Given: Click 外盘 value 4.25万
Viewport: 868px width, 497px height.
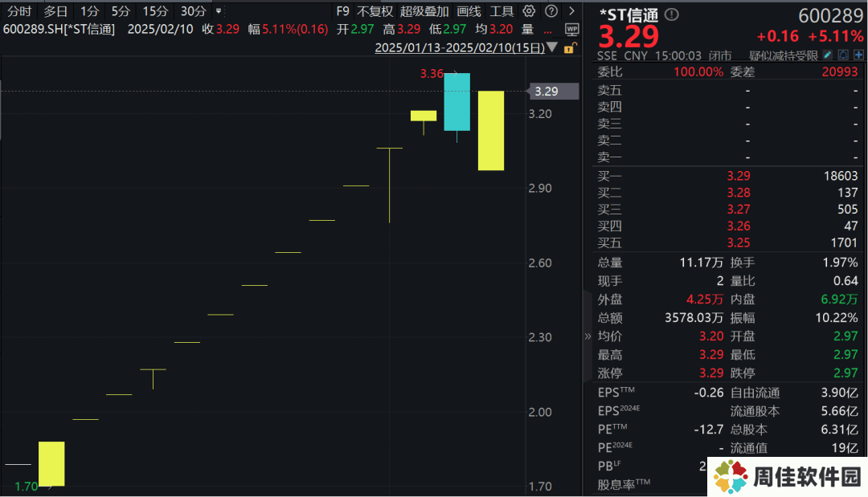Looking at the screenshot, I should click(705, 299).
